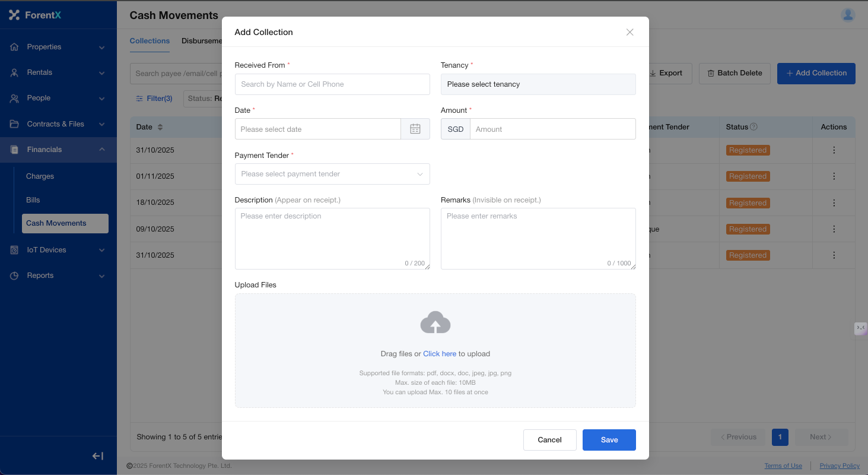
Task: Open the Payment Tender dropdown
Action: (x=332, y=174)
